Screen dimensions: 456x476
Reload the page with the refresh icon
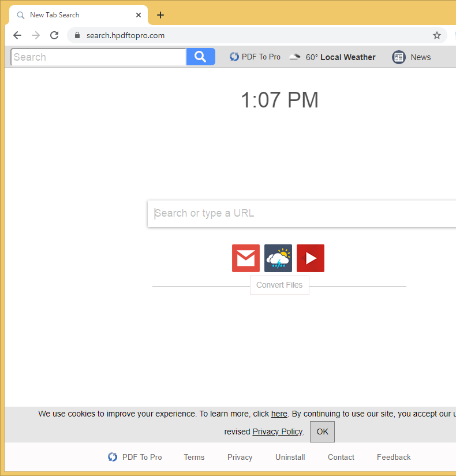point(54,35)
